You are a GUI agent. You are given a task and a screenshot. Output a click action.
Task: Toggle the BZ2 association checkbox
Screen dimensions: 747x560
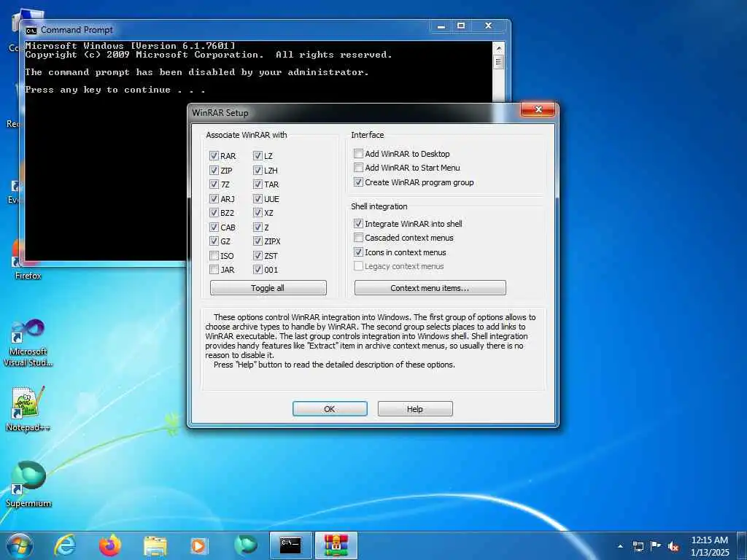click(x=214, y=212)
